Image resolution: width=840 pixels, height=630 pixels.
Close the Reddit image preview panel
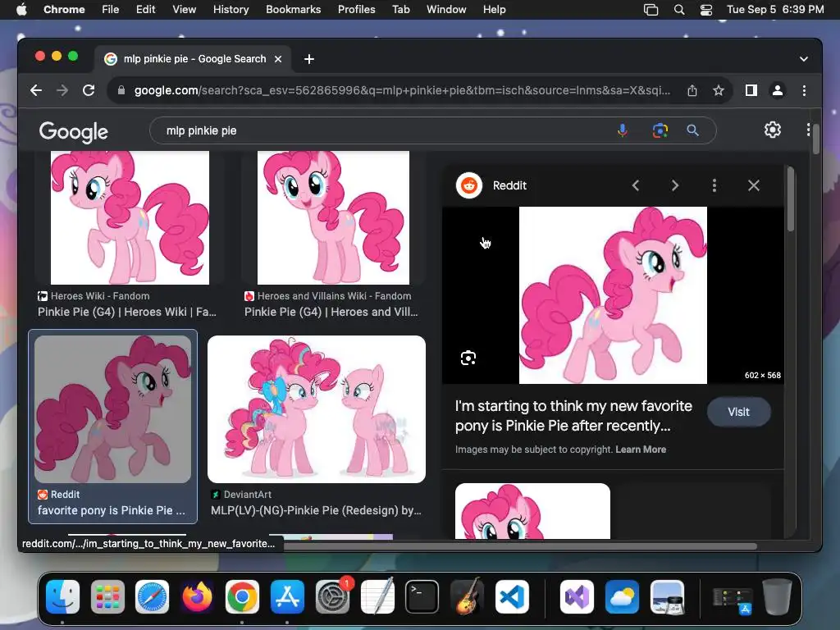point(754,185)
